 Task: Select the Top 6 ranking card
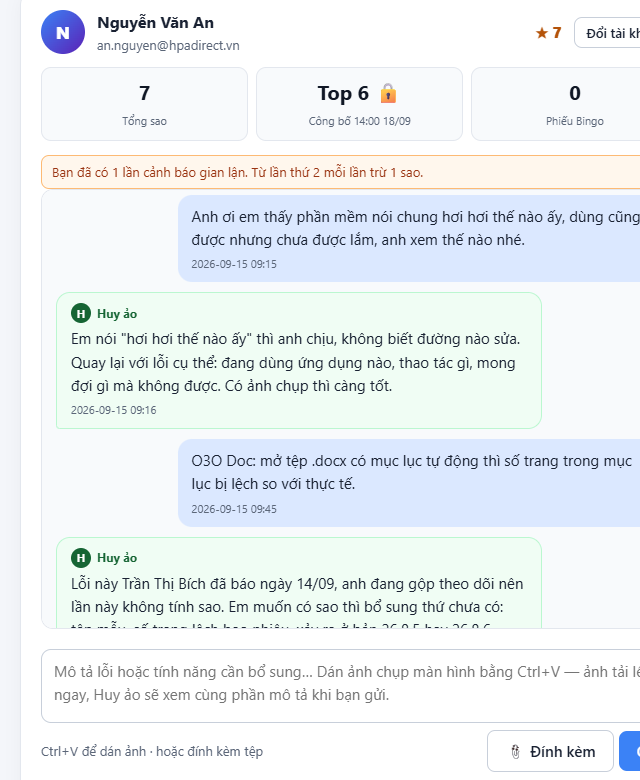[360, 104]
